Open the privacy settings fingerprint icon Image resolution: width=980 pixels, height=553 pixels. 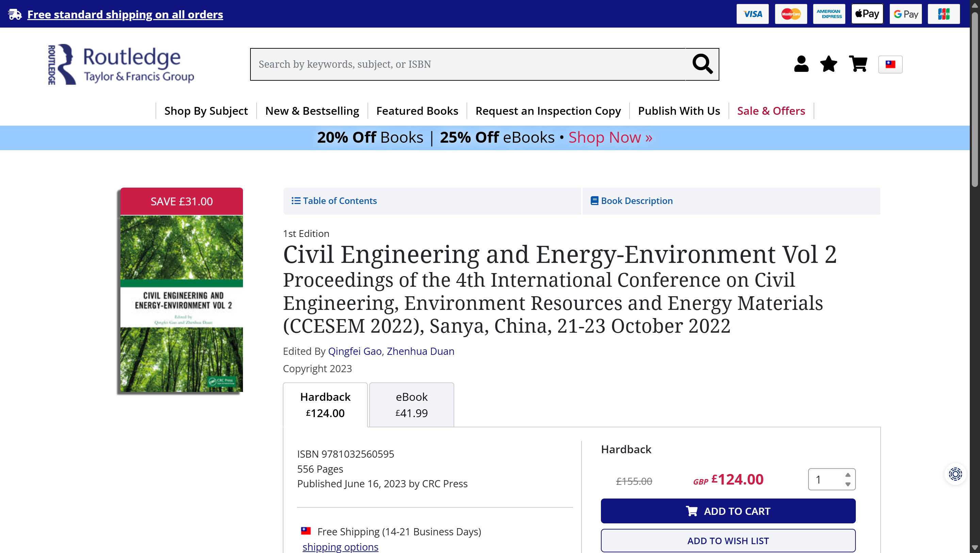click(955, 474)
